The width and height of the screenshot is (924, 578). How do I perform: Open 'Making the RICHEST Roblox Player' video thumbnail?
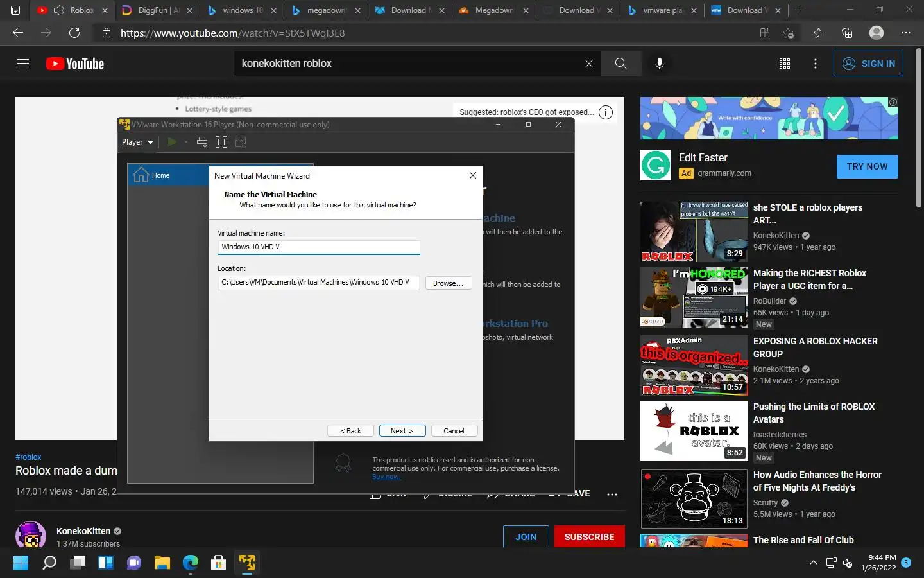click(694, 297)
